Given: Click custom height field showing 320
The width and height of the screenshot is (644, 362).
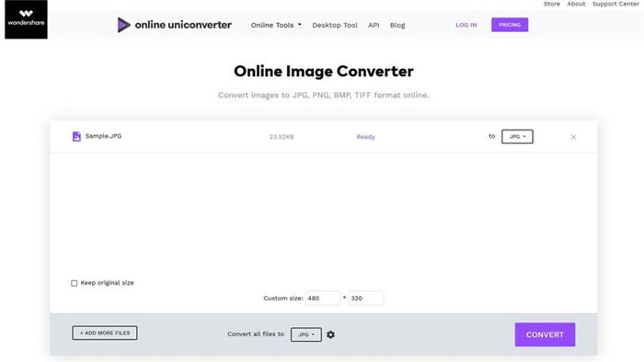Looking at the screenshot, I should (366, 298).
